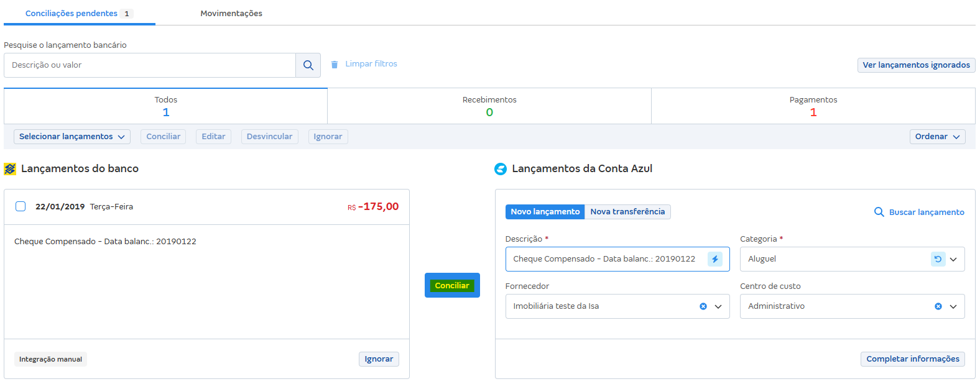The image size is (980, 384).
Task: Switch to Nova transferência option
Action: [627, 212]
